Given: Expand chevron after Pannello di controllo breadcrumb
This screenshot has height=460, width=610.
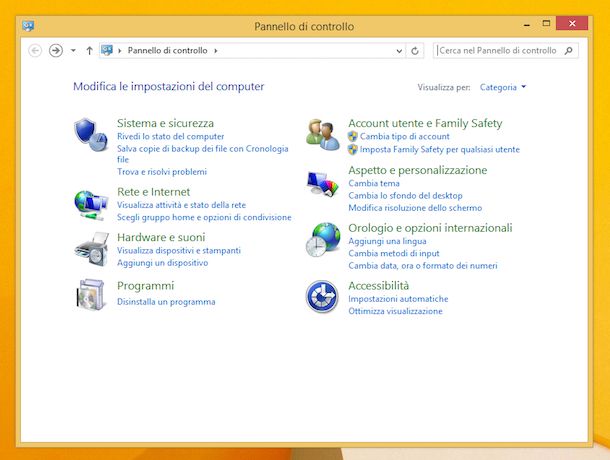Looking at the screenshot, I should point(216,51).
